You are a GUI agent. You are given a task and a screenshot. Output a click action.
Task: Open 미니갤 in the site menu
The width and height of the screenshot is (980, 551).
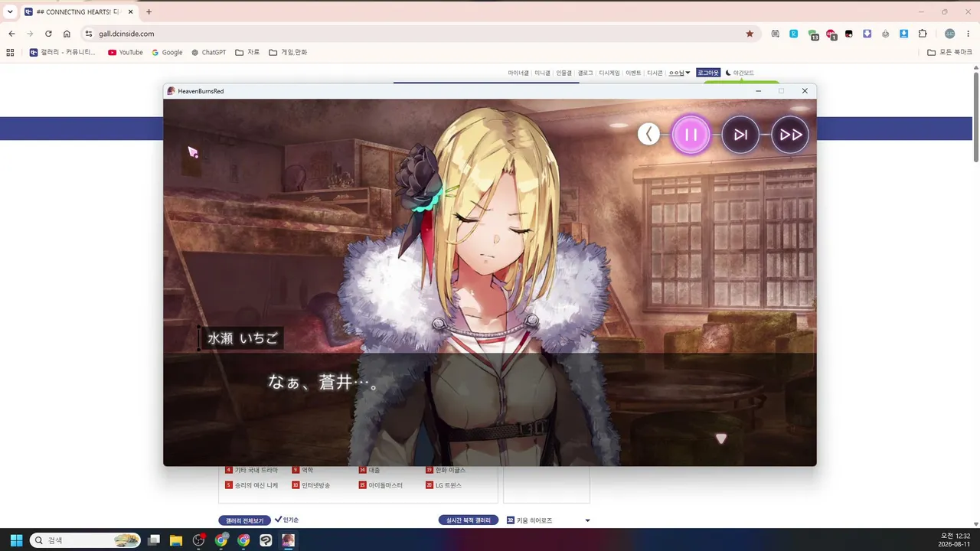point(542,73)
